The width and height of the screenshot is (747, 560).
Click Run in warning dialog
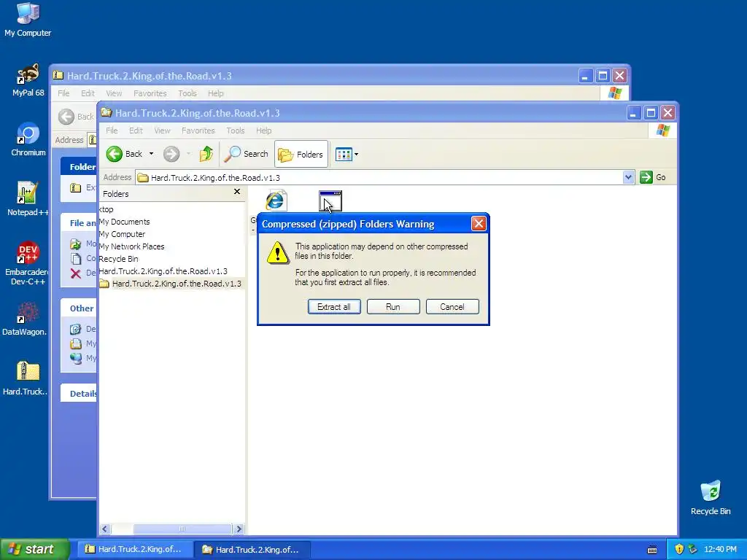tap(393, 307)
